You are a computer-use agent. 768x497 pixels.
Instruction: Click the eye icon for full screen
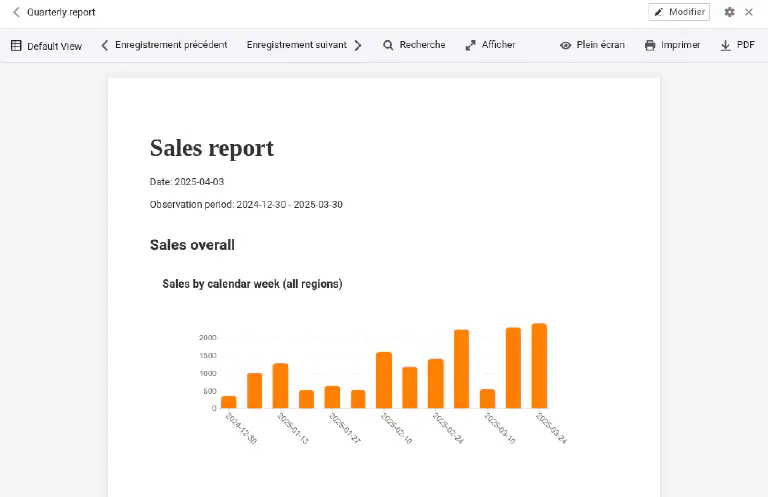point(565,46)
